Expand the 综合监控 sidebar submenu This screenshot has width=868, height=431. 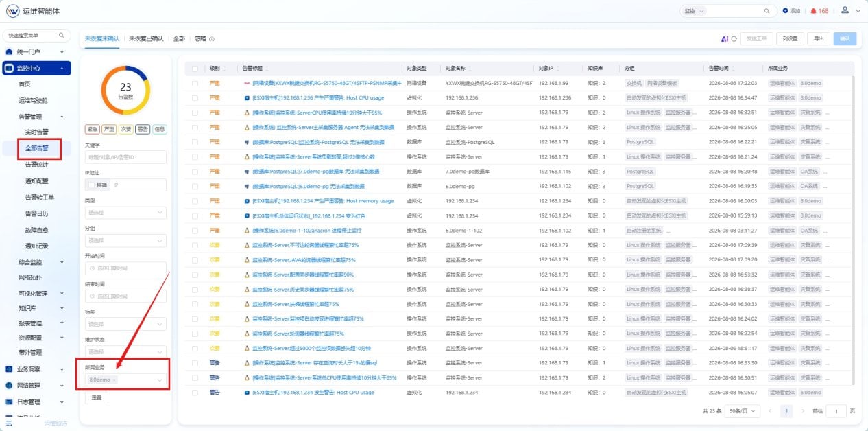(62, 262)
